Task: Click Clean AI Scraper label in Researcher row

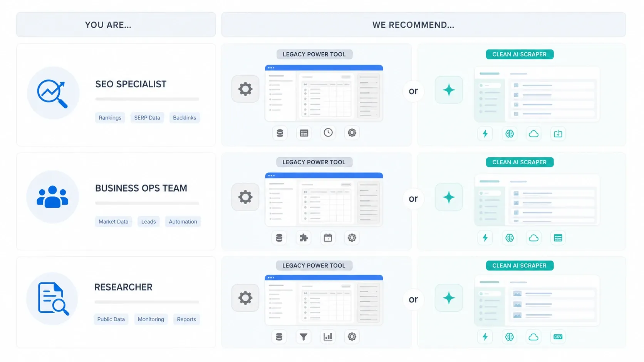Action: point(520,265)
